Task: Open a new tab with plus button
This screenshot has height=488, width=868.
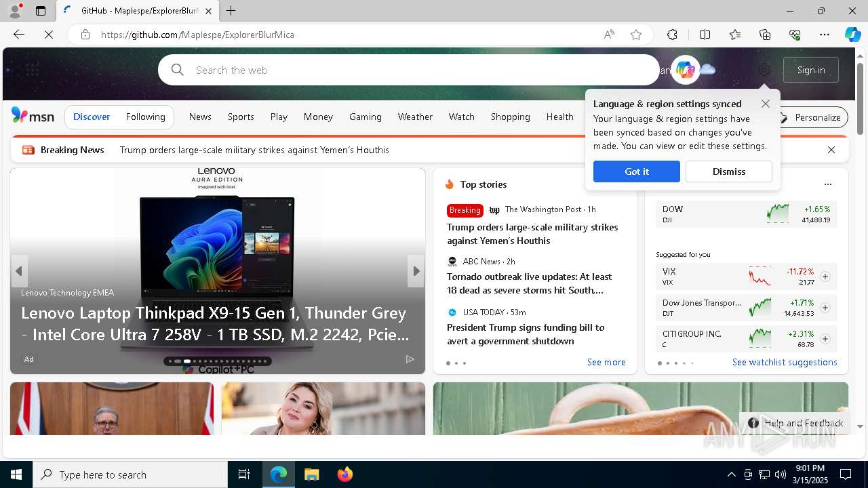Action: point(231,11)
